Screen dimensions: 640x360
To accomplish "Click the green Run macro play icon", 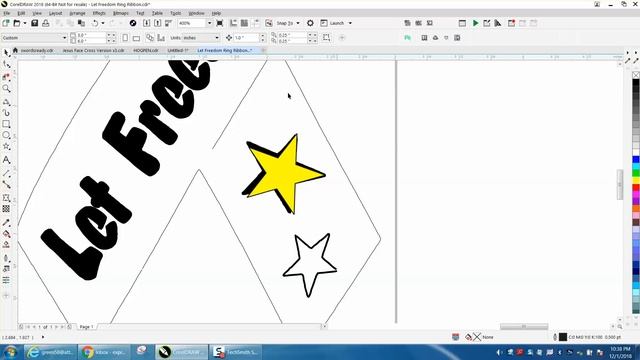I will 476,23.
